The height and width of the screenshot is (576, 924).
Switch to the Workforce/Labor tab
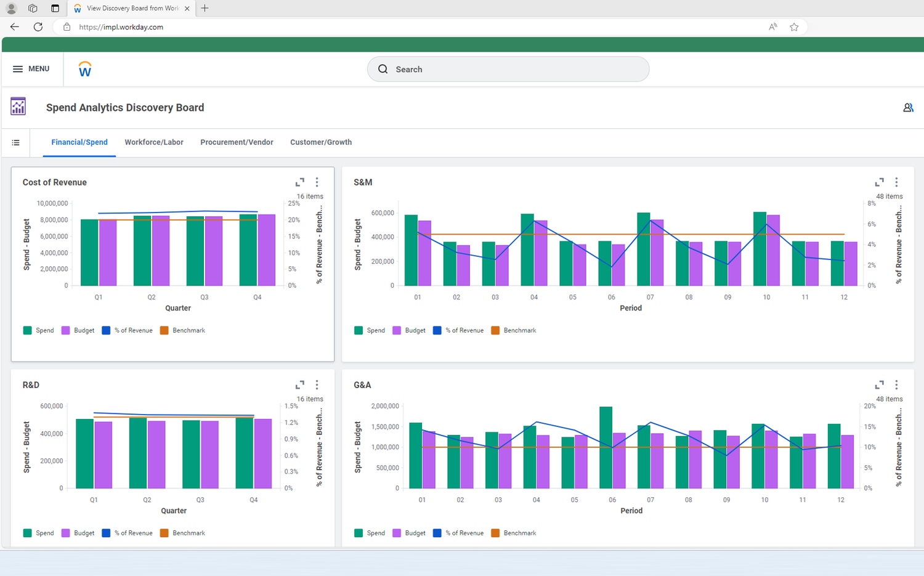(x=154, y=142)
